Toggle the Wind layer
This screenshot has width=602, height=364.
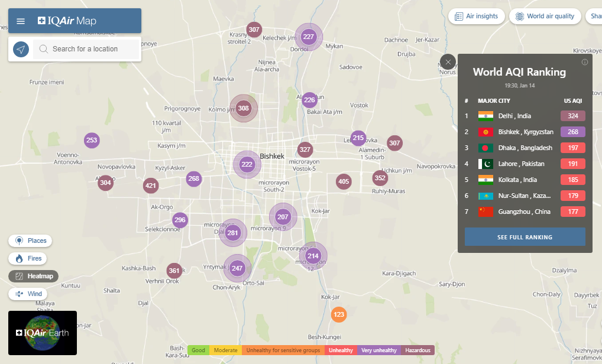pos(28,294)
